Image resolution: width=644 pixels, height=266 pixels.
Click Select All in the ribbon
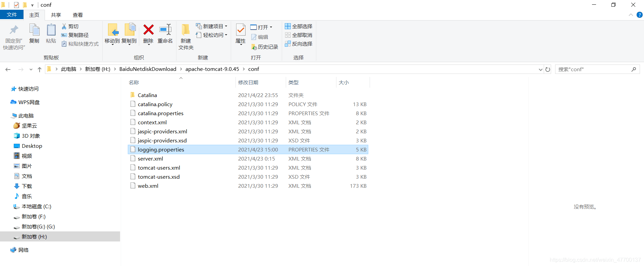tap(299, 26)
